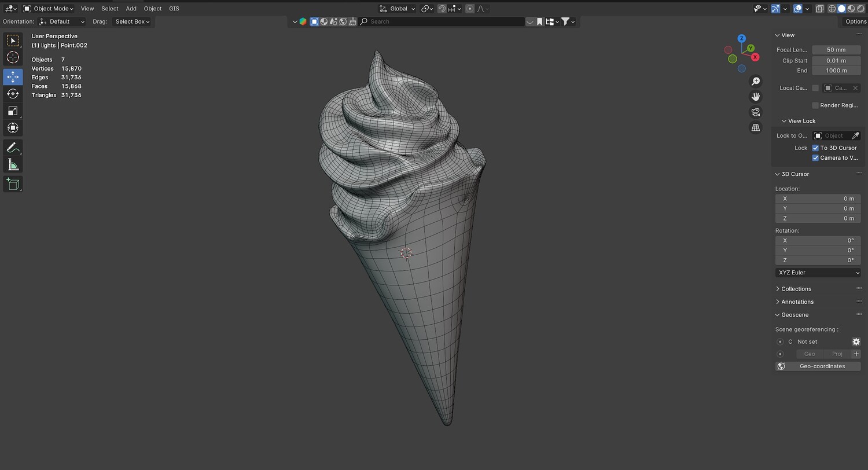Open the editor type menu
Viewport: 868px width, 470px height.
point(11,9)
